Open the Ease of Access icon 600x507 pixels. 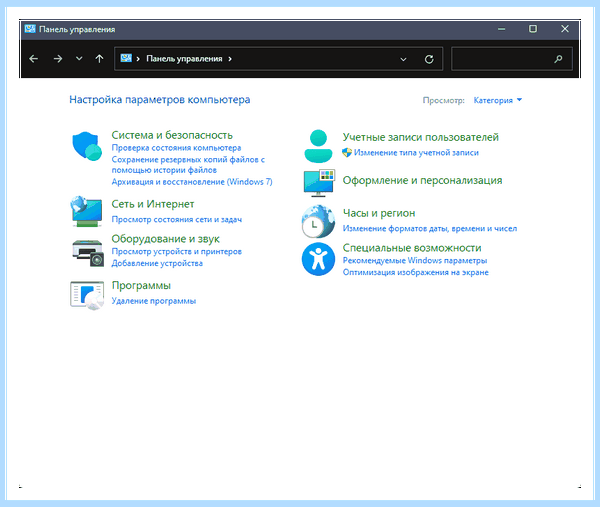coord(318,259)
